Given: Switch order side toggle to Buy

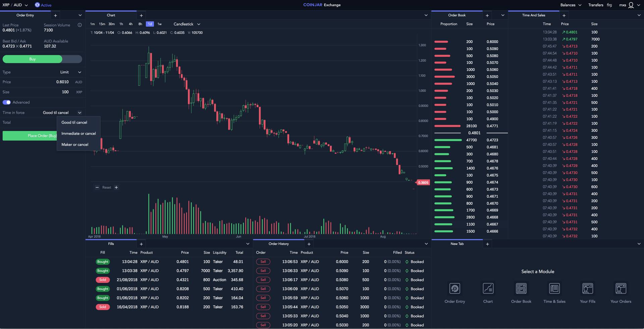Looking at the screenshot, I should [33, 59].
